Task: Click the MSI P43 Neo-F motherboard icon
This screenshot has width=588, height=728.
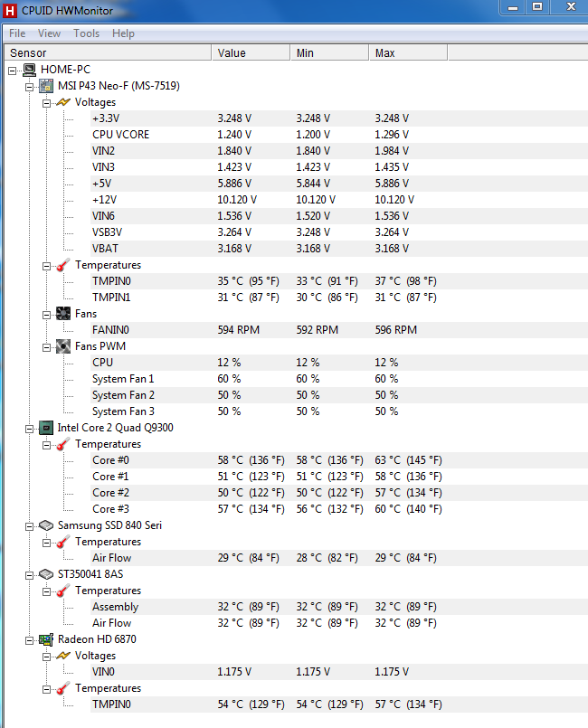Action: coord(46,86)
